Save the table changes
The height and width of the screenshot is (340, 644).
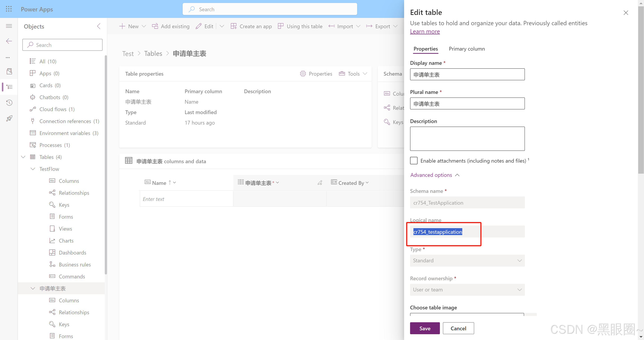coord(425,328)
